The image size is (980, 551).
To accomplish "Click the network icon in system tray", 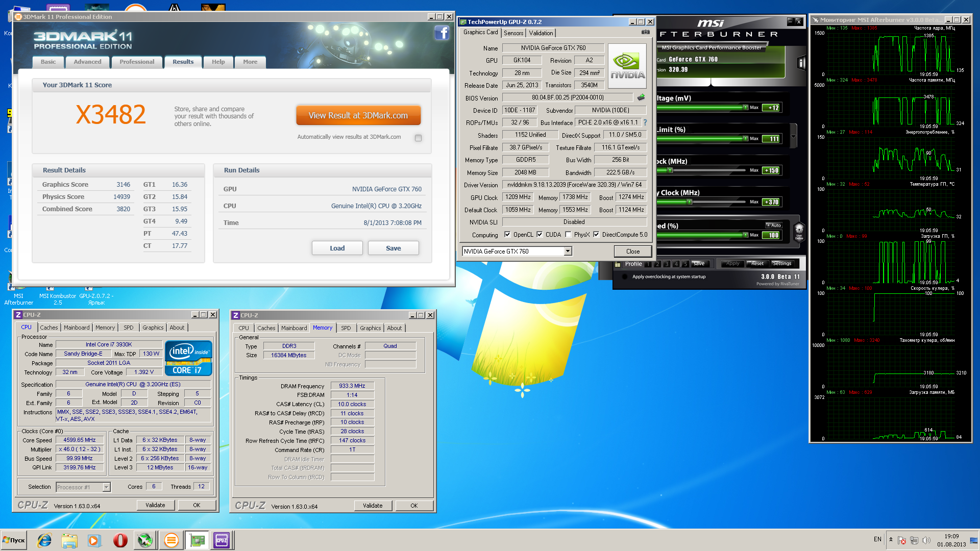I will (914, 540).
